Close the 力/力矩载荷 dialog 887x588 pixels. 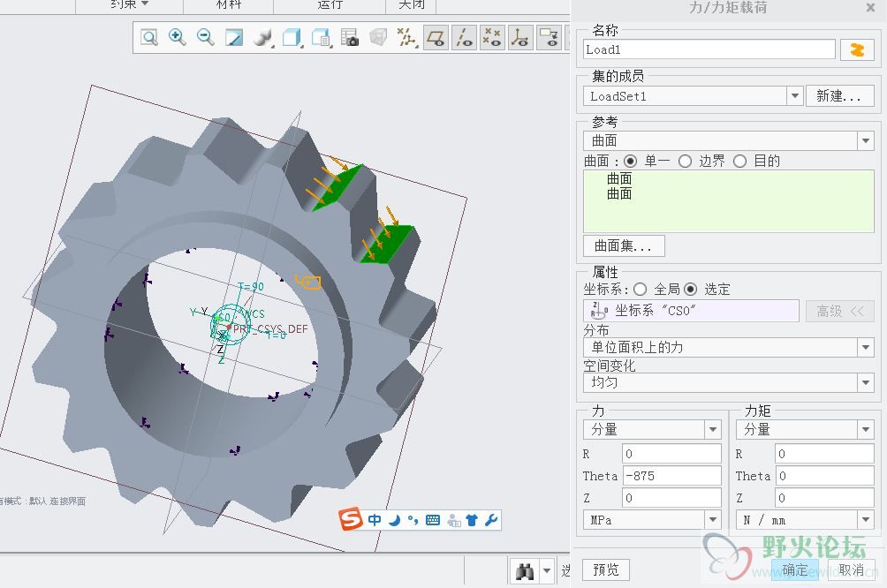tap(870, 7)
